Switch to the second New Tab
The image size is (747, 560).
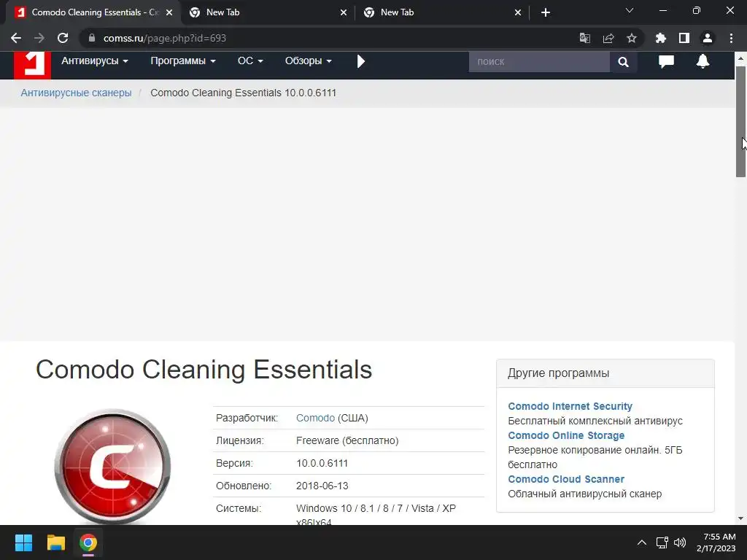(x=441, y=12)
